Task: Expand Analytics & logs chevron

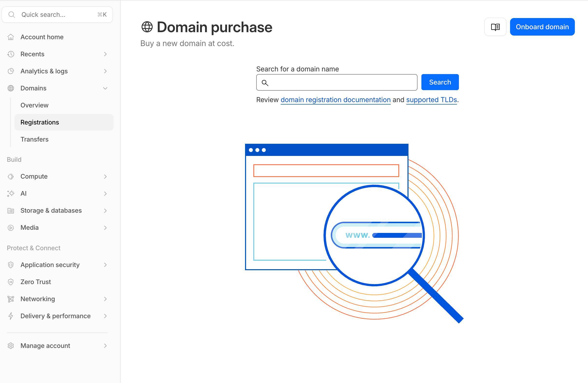Action: tap(105, 71)
